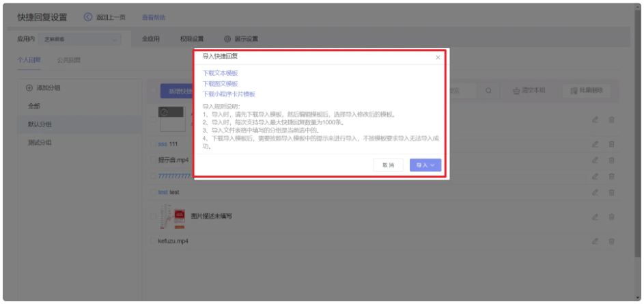Edit the 7777777777 reply

click(595, 176)
